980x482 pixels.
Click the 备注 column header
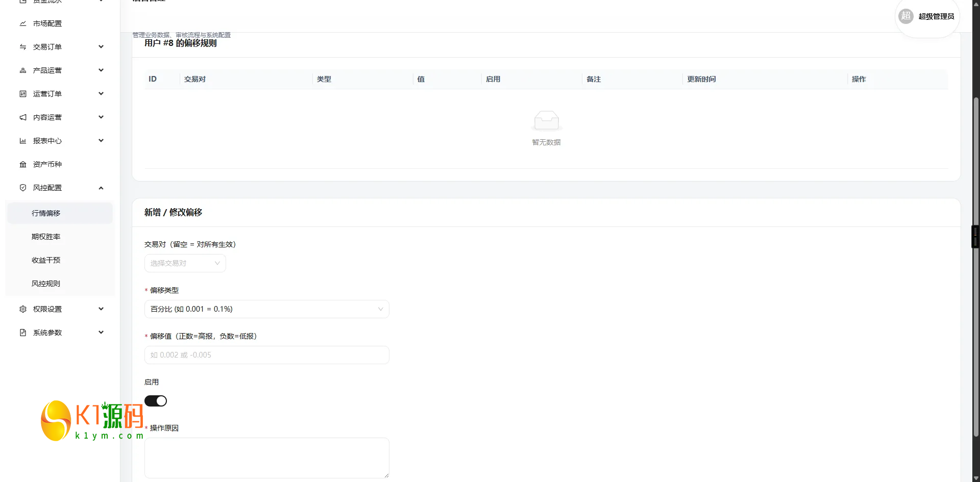(x=594, y=79)
